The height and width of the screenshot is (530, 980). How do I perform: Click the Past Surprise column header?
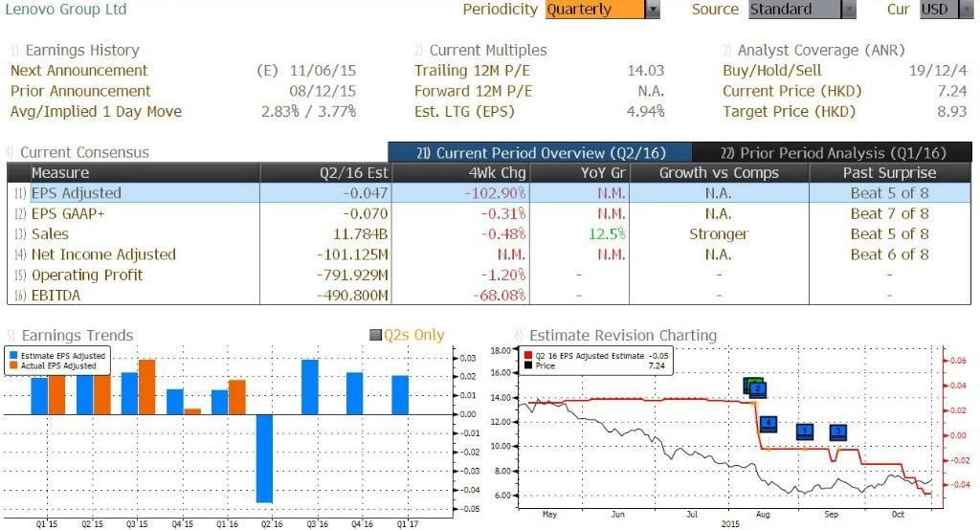point(889,172)
